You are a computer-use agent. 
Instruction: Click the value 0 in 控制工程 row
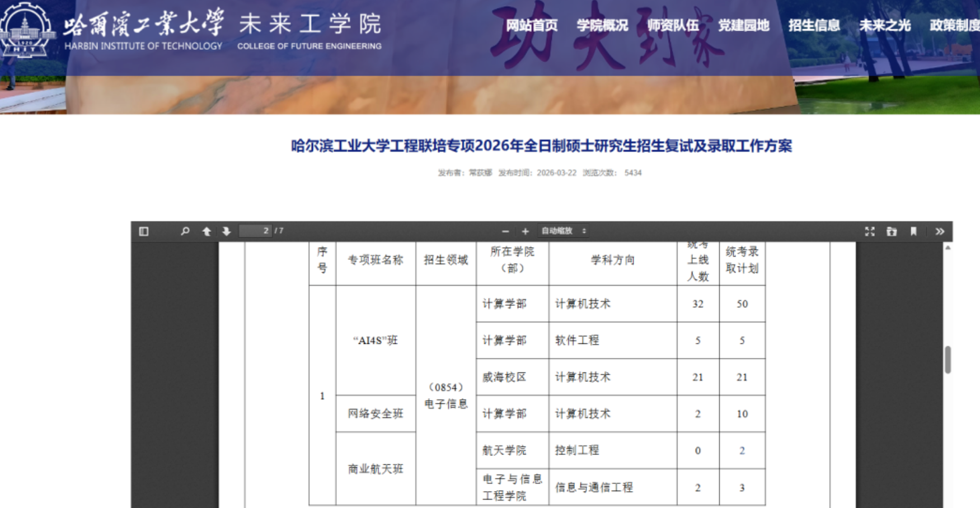(x=698, y=450)
